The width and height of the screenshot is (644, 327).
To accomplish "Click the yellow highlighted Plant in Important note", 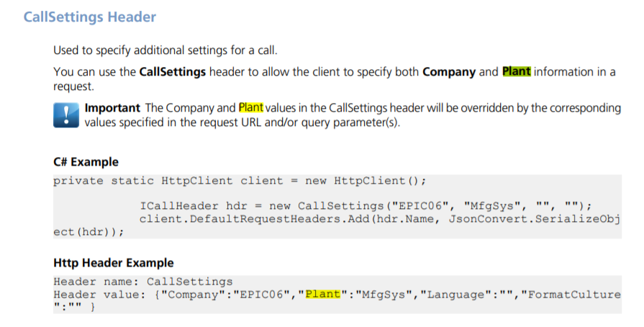I will pyautogui.click(x=251, y=108).
